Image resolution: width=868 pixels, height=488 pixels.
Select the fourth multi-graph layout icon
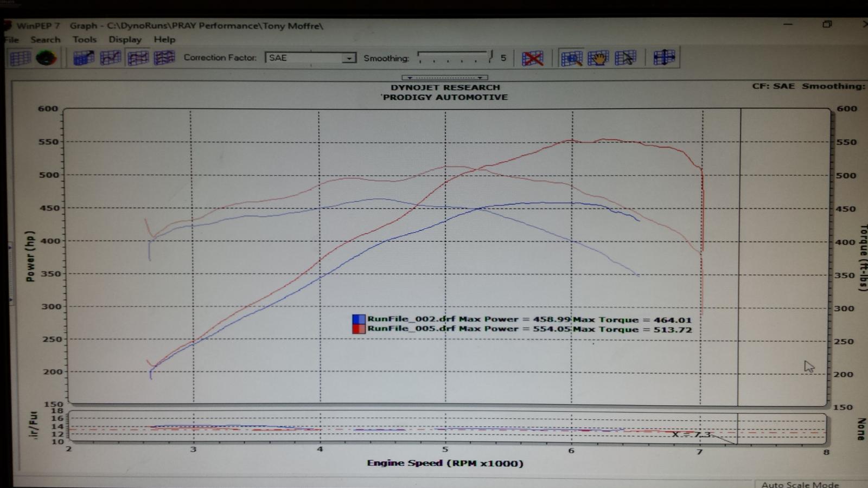164,57
